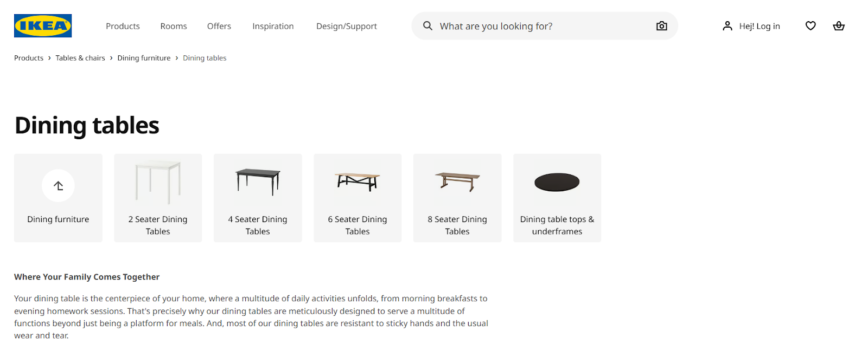
Task: Click the search magnifier icon
Action: point(428,25)
